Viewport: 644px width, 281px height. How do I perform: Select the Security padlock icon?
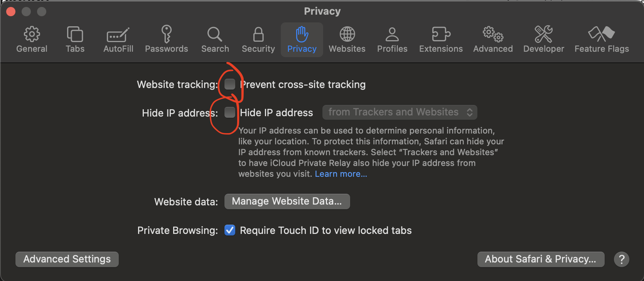(258, 35)
